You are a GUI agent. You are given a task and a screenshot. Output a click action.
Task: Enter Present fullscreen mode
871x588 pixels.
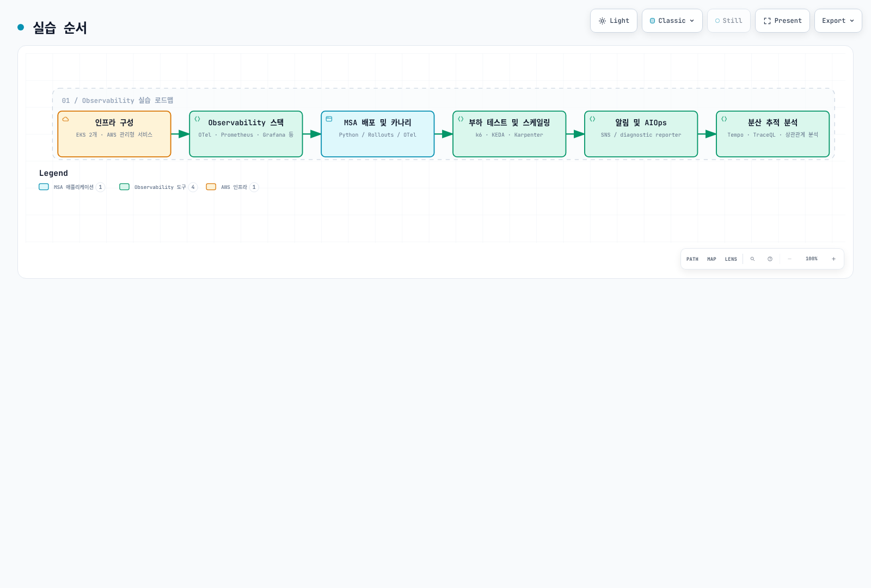coord(782,21)
